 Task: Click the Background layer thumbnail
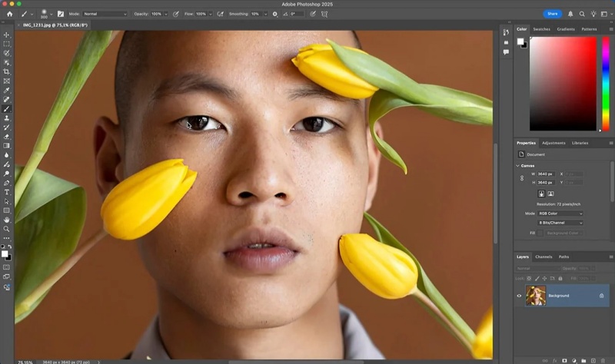click(x=536, y=296)
